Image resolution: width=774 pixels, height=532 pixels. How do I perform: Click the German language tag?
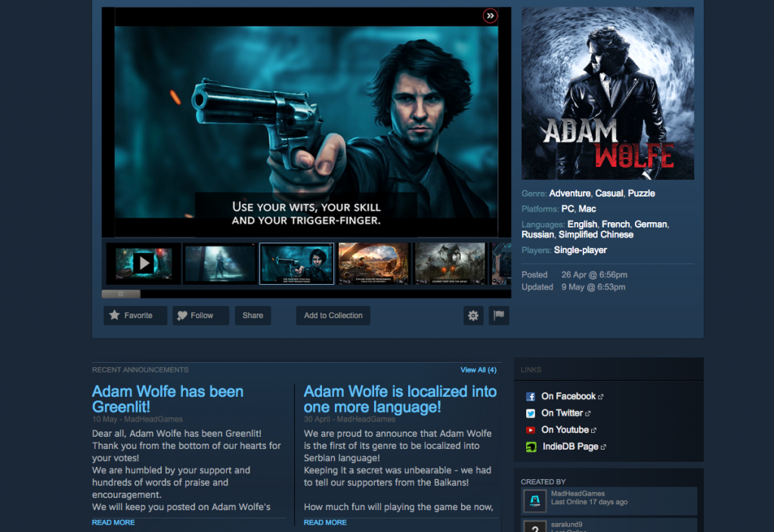click(651, 224)
